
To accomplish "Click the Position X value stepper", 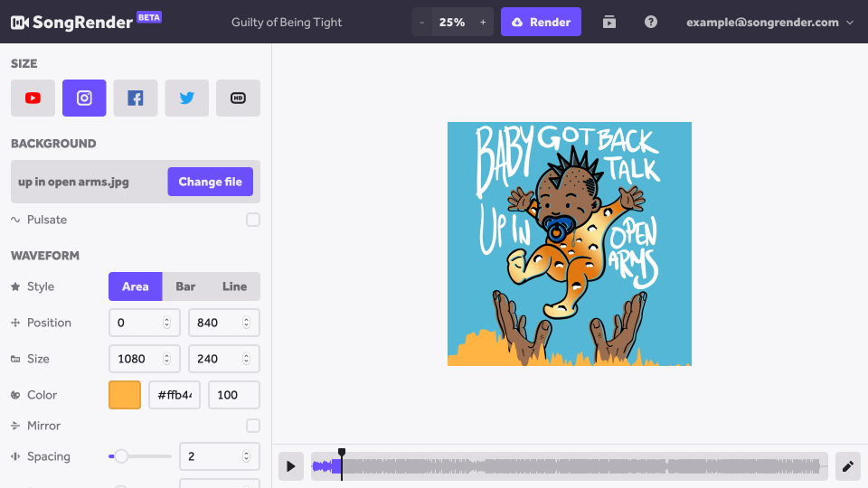I will [166, 323].
